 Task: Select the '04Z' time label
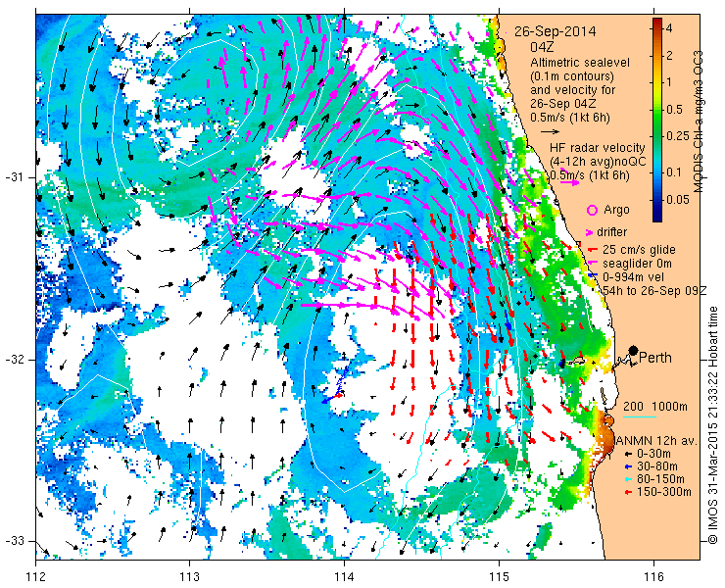[542, 48]
